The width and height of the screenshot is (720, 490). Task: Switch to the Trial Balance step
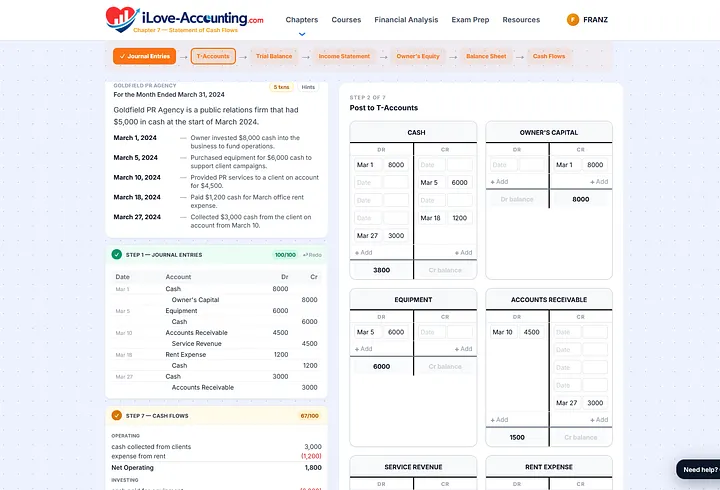274,56
